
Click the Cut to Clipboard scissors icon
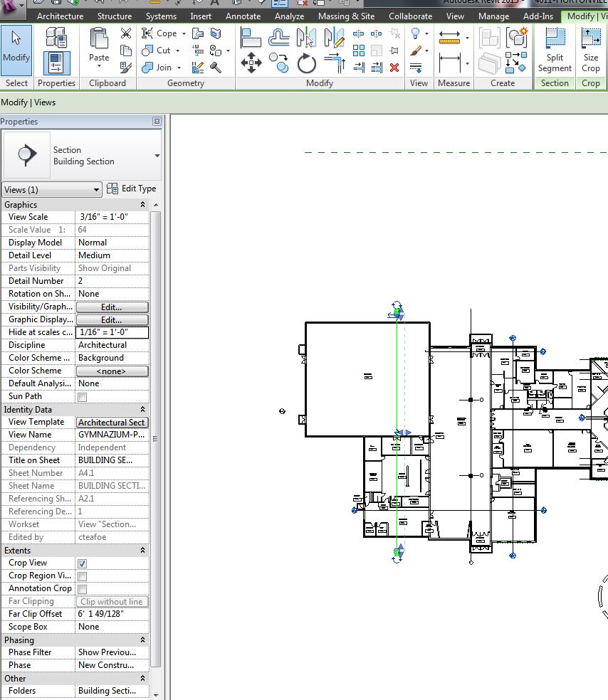click(126, 33)
